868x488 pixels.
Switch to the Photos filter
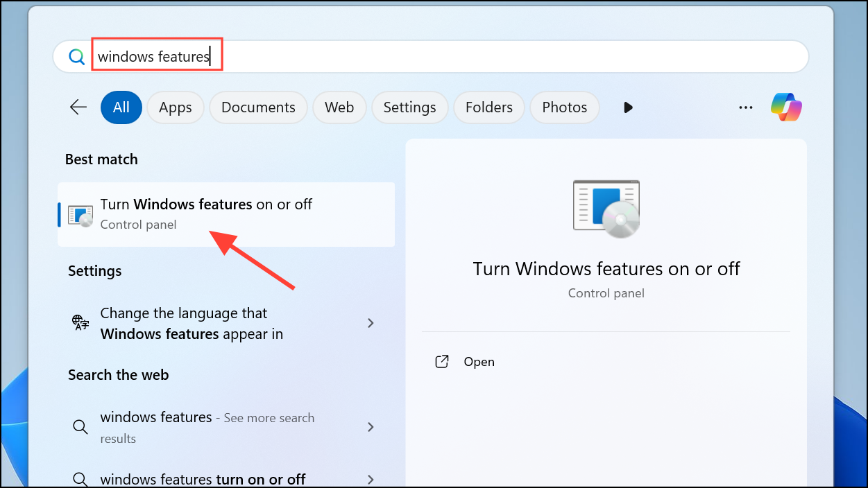coord(564,107)
